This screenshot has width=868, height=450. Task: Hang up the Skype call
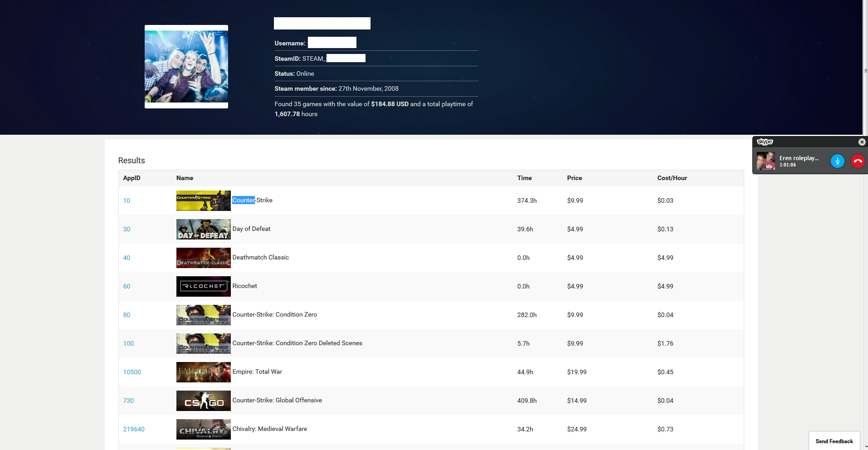pyautogui.click(x=858, y=161)
